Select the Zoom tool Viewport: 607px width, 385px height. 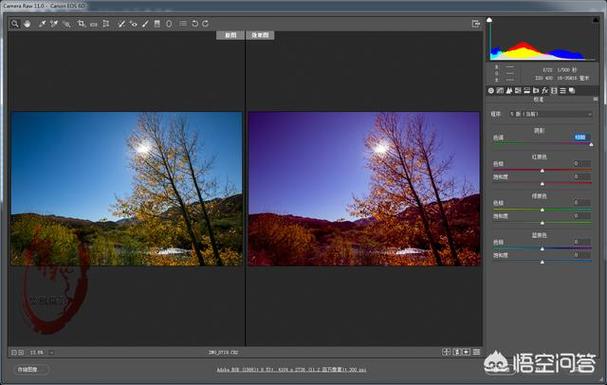tap(15, 24)
